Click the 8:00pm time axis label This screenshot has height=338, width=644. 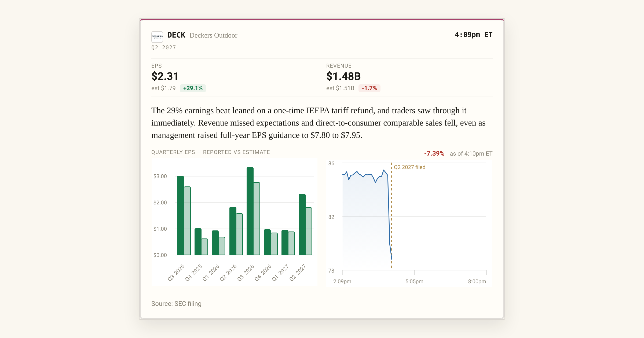click(x=477, y=281)
